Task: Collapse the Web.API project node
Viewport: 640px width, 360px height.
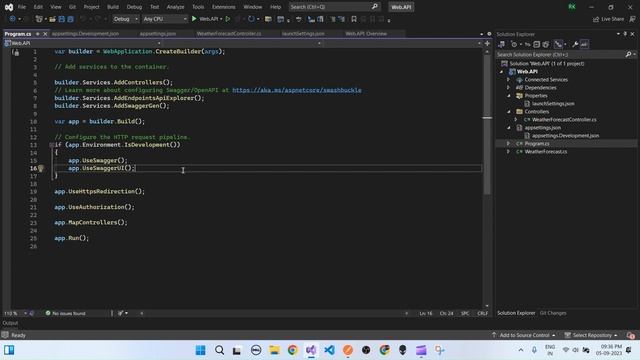Action: (x=502, y=71)
